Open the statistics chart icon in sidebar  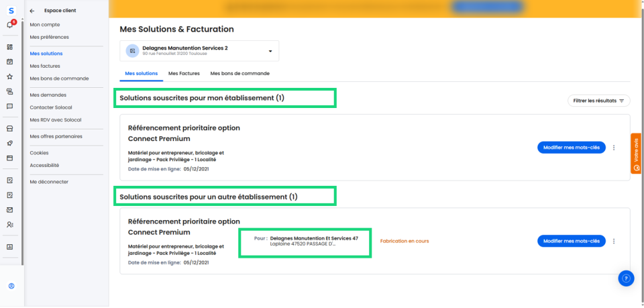pyautogui.click(x=10, y=246)
